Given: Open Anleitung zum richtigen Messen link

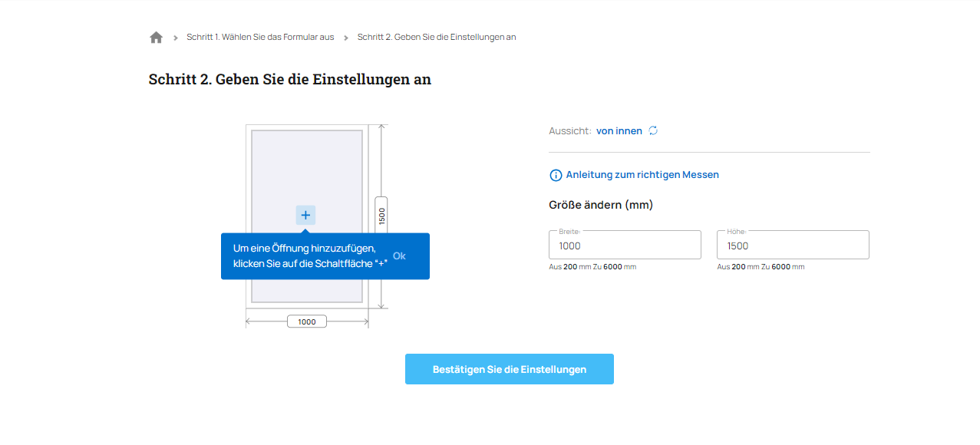Looking at the screenshot, I should (642, 175).
